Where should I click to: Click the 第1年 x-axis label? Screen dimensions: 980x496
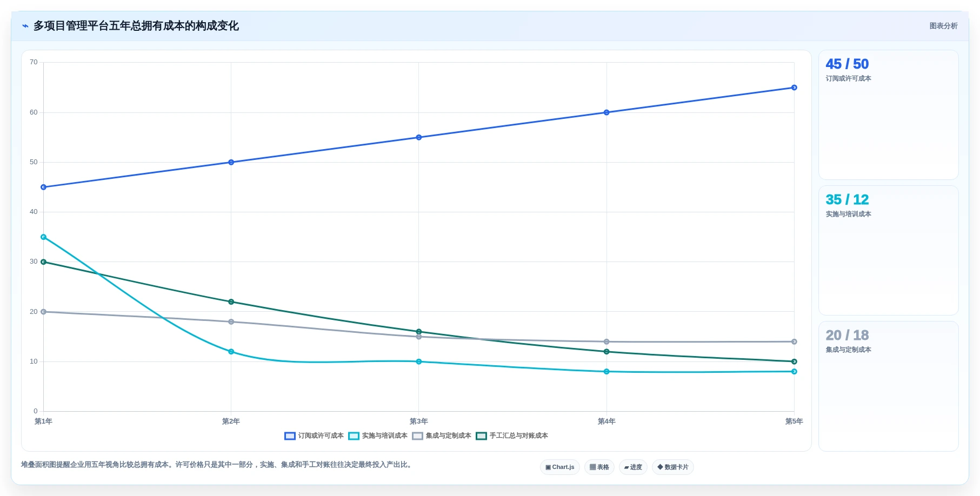pos(43,421)
